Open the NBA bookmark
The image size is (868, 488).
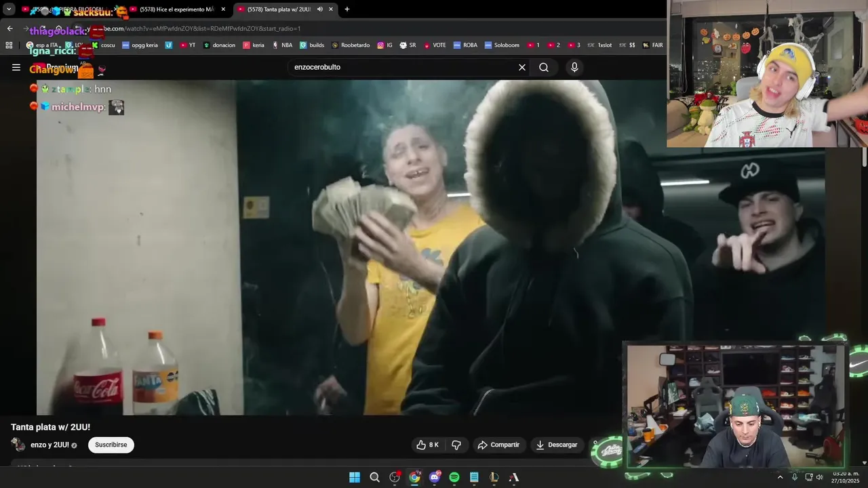click(283, 45)
